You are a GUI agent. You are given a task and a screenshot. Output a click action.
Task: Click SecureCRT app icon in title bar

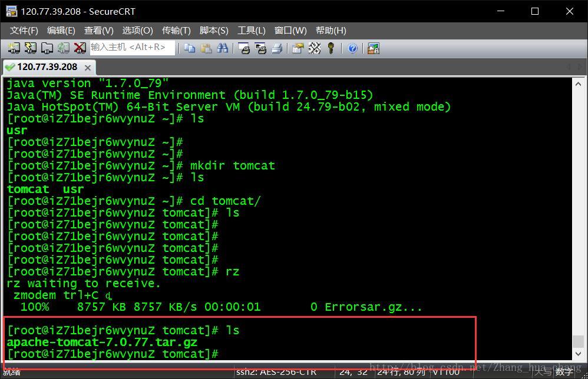click(11, 11)
